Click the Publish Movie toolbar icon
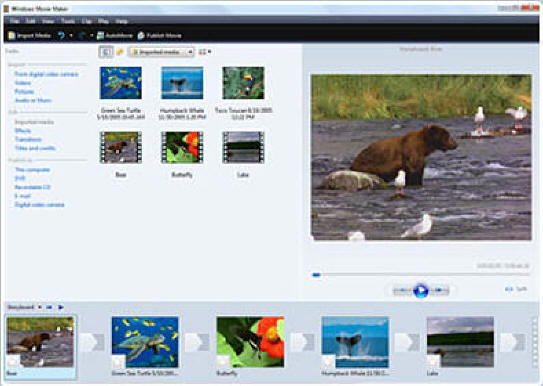Image resolution: width=543 pixels, height=386 pixels. (x=141, y=35)
